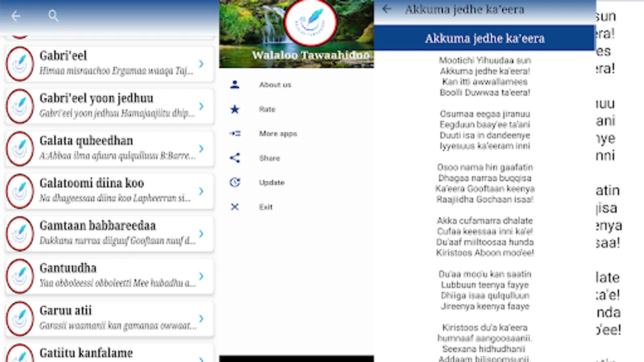Viewport: 644px width, 362px height.
Task: Tap the feather logo beside Galata qubeedhan
Action: pos(20,149)
